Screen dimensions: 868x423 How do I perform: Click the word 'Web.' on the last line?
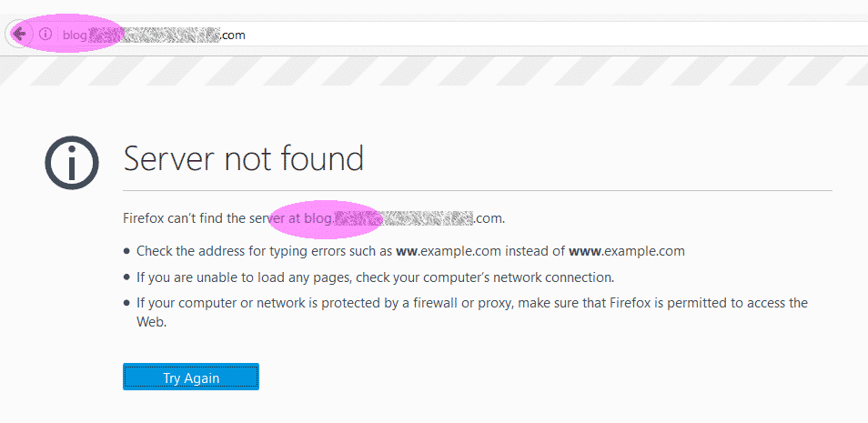click(152, 322)
